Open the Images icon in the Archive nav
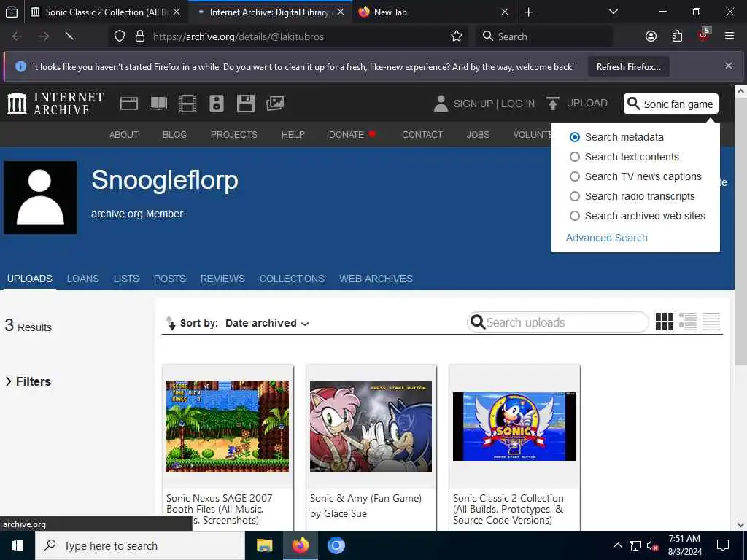This screenshot has width=747, height=560. tap(275, 104)
